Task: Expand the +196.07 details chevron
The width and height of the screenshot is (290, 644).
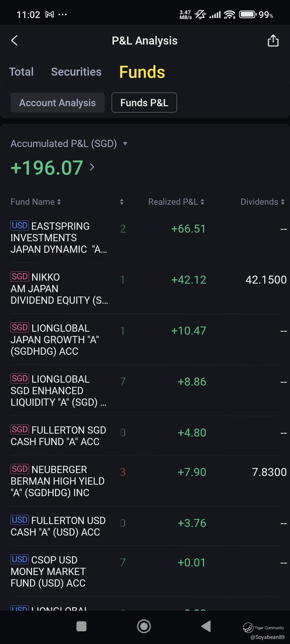Action: [92, 167]
